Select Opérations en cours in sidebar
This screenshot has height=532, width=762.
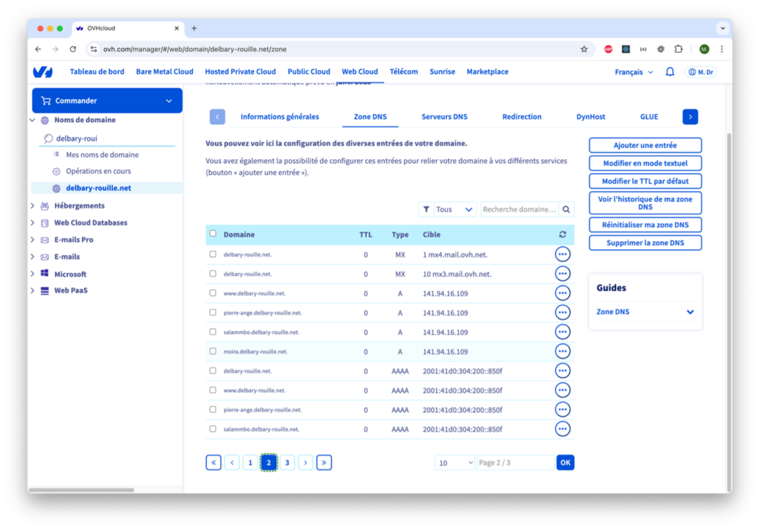[98, 171]
